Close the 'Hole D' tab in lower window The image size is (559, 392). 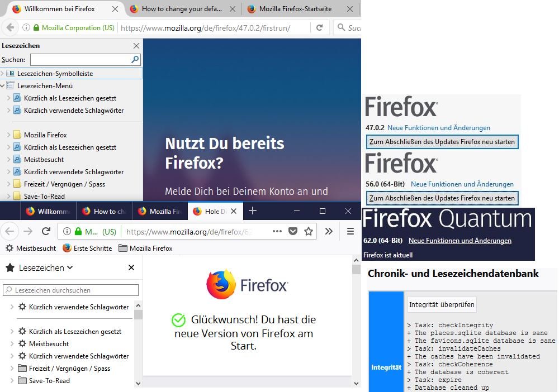(x=234, y=211)
